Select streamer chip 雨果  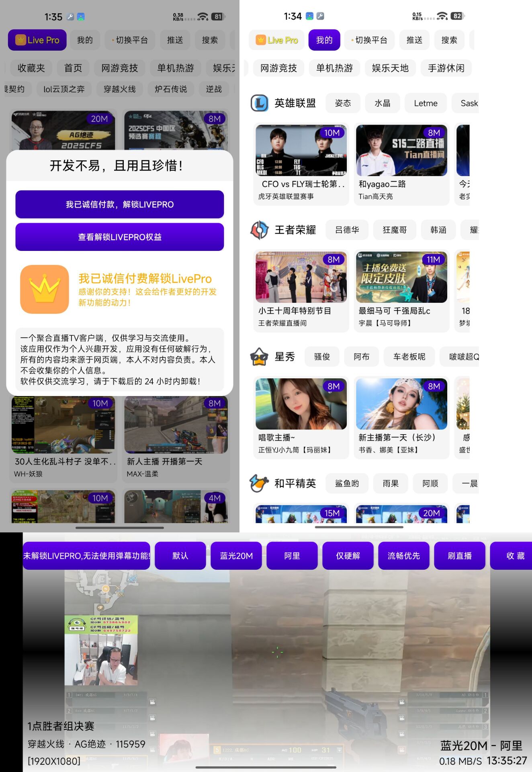click(391, 483)
